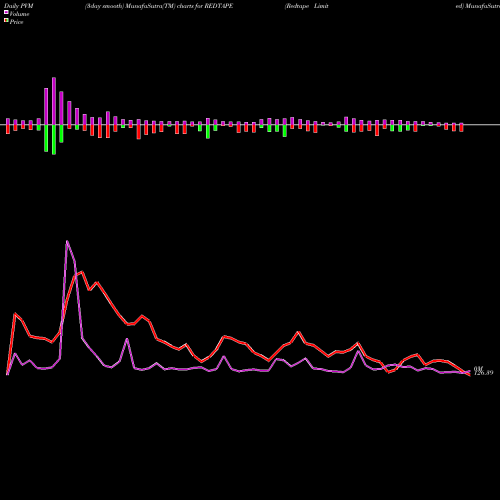500x500 pixels.
Task: Click the highest peak of purple volume line
Action: click(x=67, y=241)
